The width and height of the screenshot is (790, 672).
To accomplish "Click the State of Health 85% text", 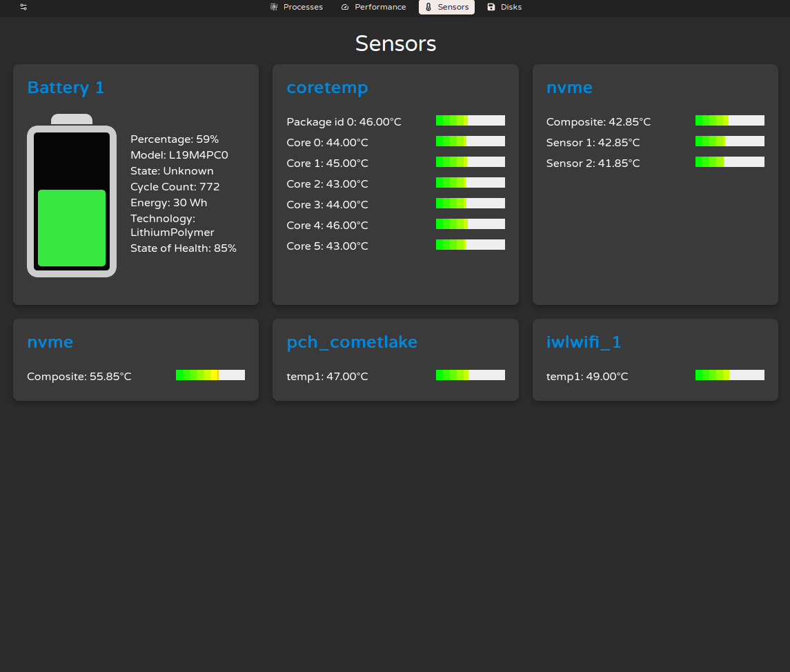I will point(184,248).
